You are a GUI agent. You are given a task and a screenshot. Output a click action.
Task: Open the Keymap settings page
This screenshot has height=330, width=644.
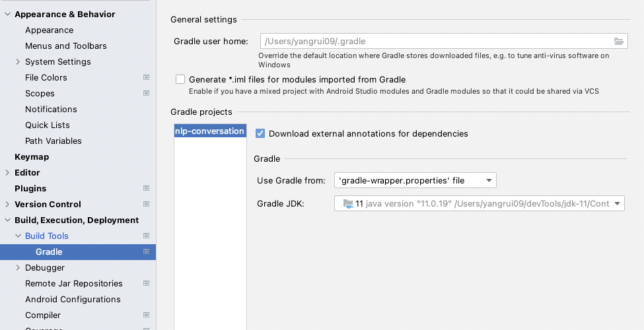[x=32, y=157]
